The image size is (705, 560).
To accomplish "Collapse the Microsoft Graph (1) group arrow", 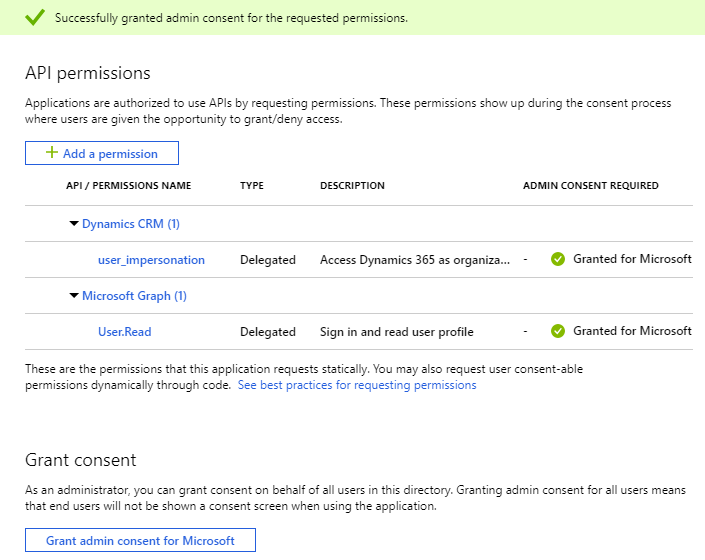I will [x=74, y=295].
